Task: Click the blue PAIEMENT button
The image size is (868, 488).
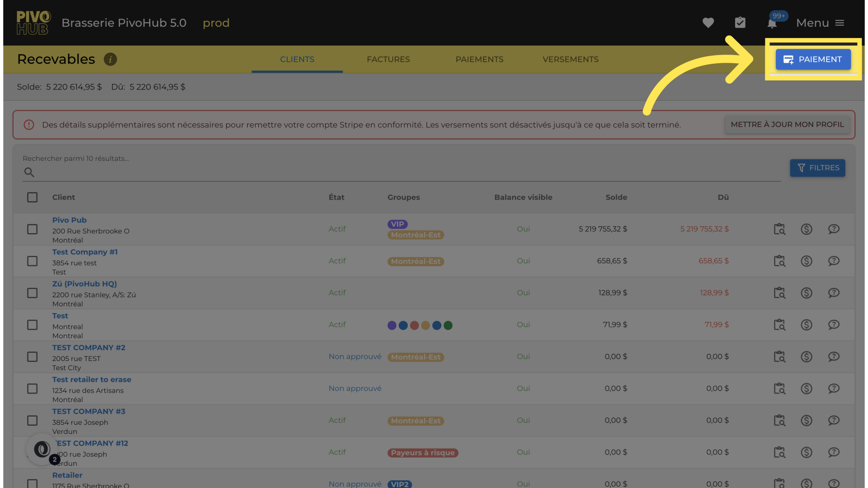Action: pyautogui.click(x=813, y=60)
